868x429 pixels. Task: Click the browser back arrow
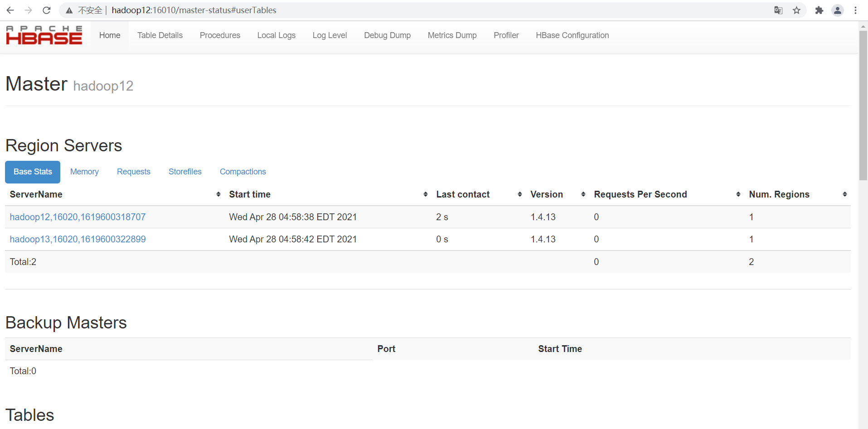click(x=10, y=10)
